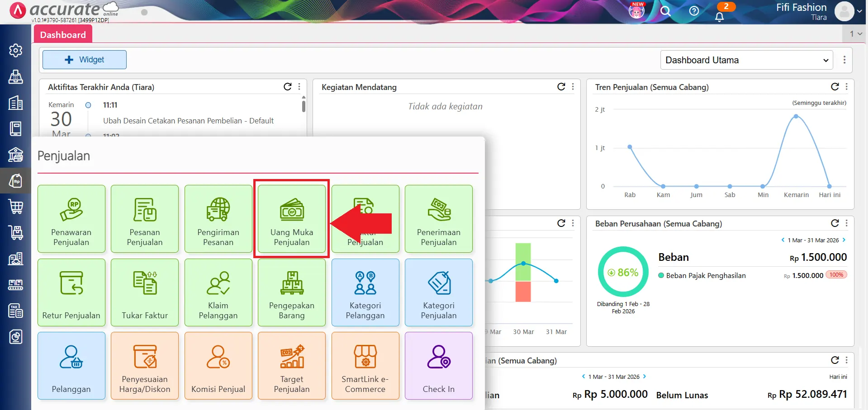Open Pengiriman Pesanan tile
868x410 pixels.
218,219
